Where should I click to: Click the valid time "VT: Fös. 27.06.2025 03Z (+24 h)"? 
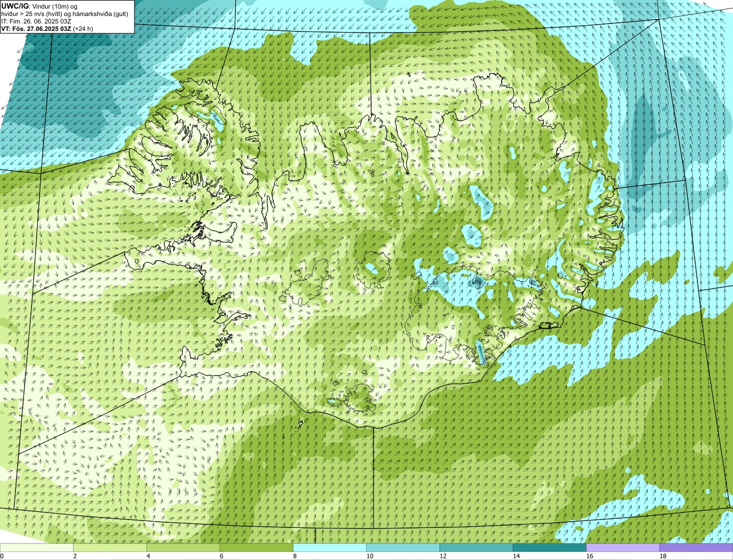click(48, 28)
